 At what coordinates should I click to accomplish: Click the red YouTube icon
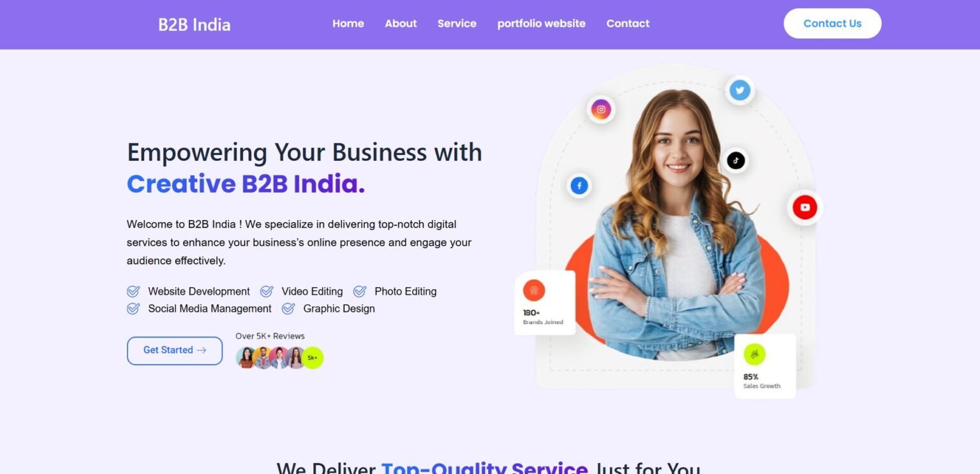tap(805, 207)
